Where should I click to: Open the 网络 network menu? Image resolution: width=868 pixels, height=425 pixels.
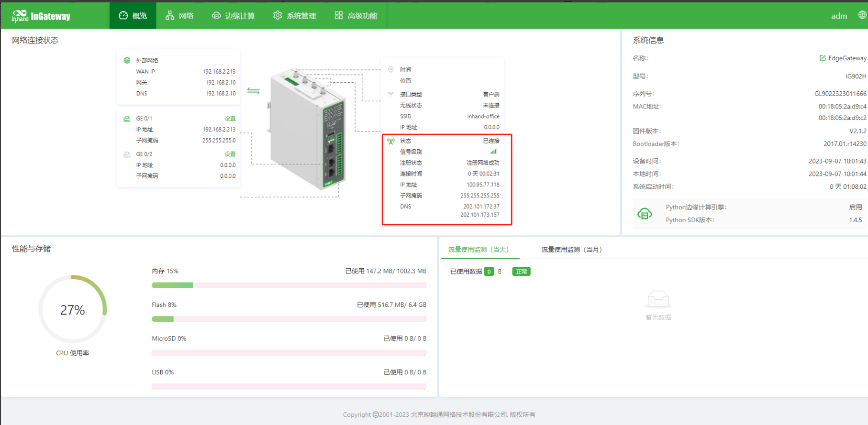click(x=179, y=16)
